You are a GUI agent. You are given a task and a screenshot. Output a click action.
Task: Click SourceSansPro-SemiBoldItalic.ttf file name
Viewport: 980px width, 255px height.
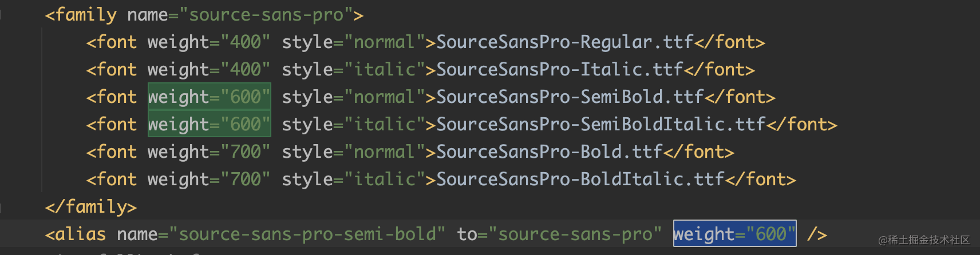[x=601, y=125]
